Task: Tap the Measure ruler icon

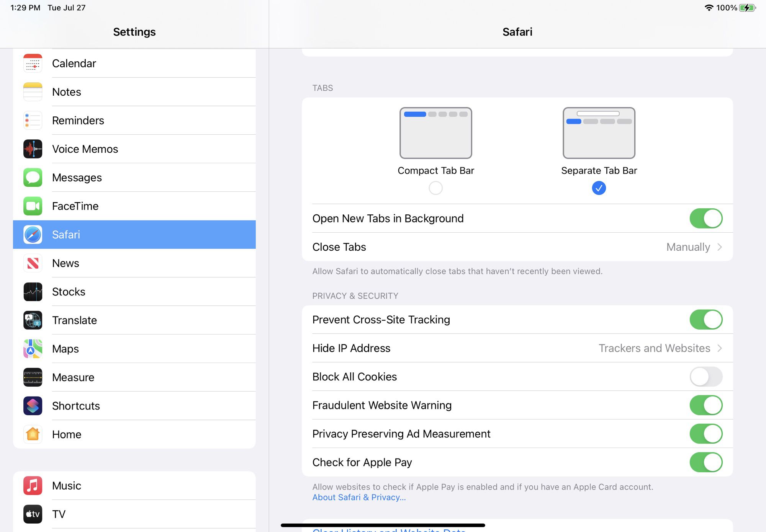Action: pos(33,377)
